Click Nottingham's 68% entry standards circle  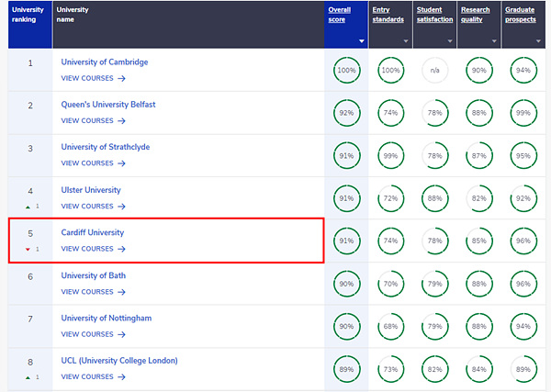[x=391, y=327]
